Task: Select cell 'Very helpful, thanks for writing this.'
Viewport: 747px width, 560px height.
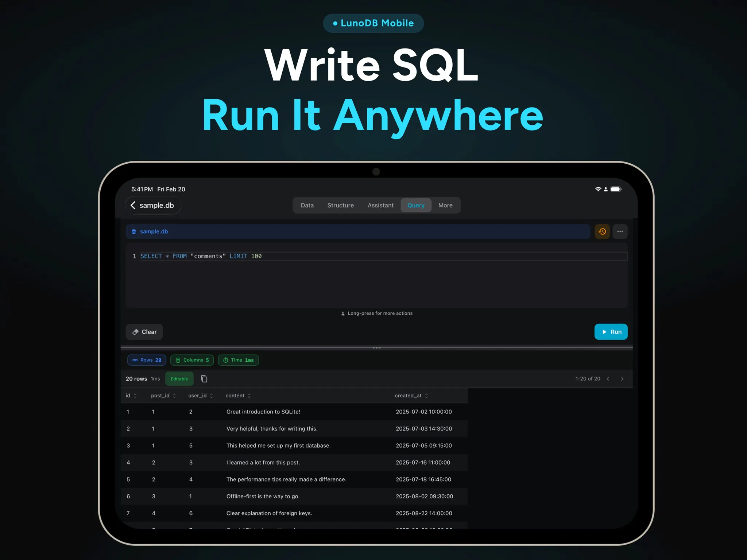Action: coord(272,429)
